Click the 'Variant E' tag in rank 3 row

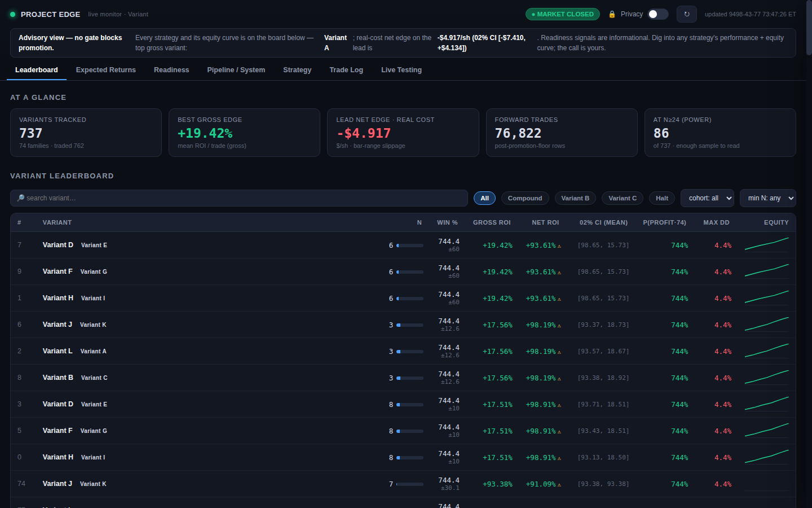[94, 405]
